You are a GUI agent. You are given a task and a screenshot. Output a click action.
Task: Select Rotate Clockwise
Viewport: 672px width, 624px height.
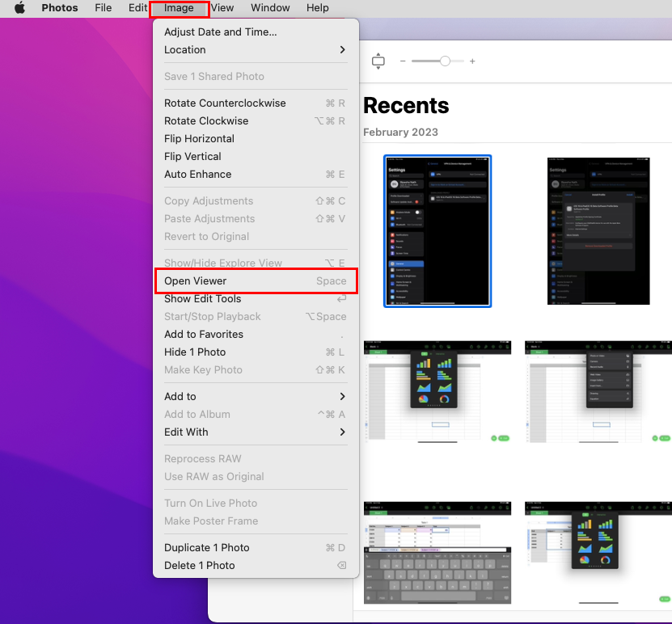point(256,120)
